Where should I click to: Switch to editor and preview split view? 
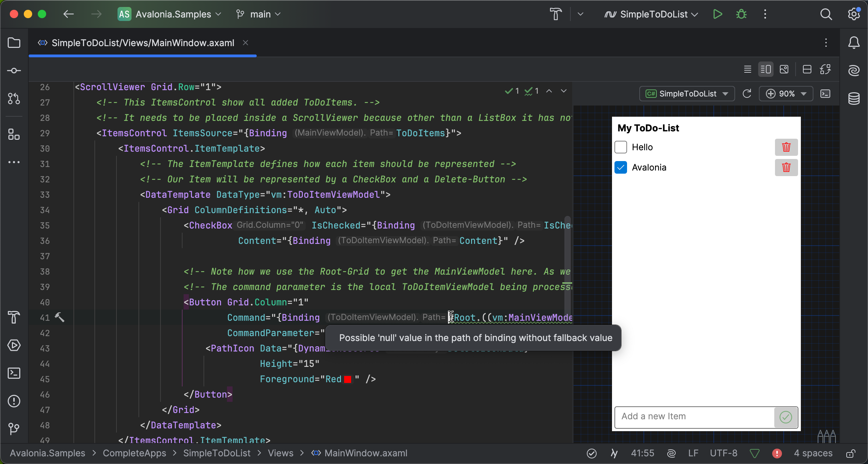[766, 69]
